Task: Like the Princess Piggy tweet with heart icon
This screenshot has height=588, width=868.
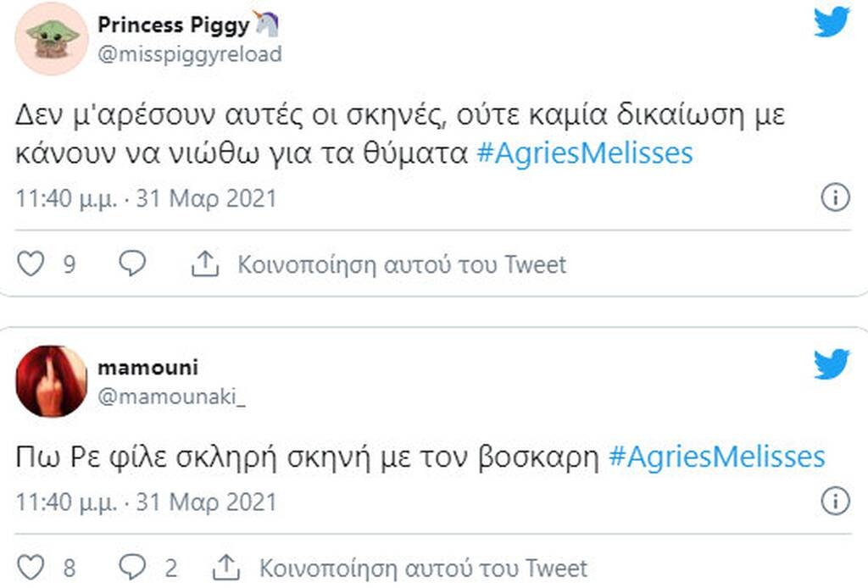Action: pyautogui.click(x=31, y=263)
